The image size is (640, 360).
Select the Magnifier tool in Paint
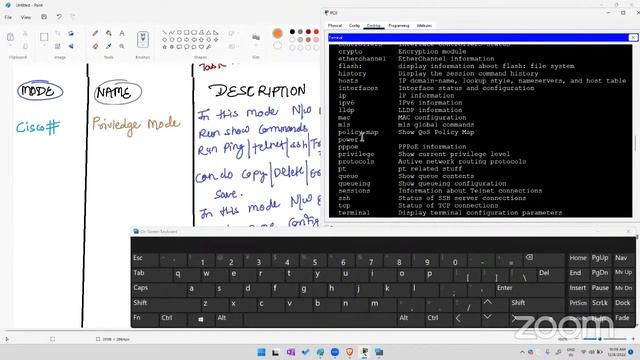point(122,46)
